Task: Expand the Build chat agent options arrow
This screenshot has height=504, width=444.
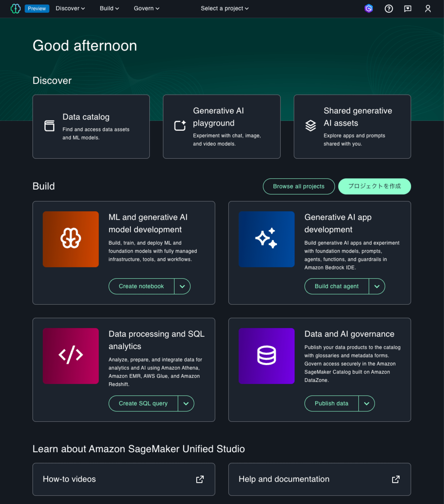Action: coord(377,286)
